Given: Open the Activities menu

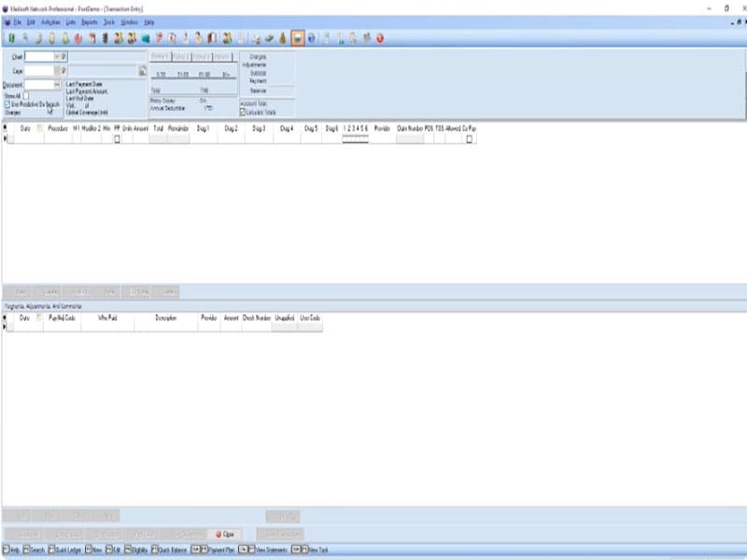Looking at the screenshot, I should (x=50, y=21).
